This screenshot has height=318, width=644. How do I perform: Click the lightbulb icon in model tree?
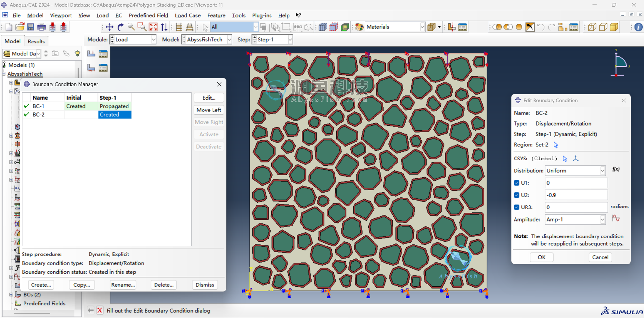77,53
